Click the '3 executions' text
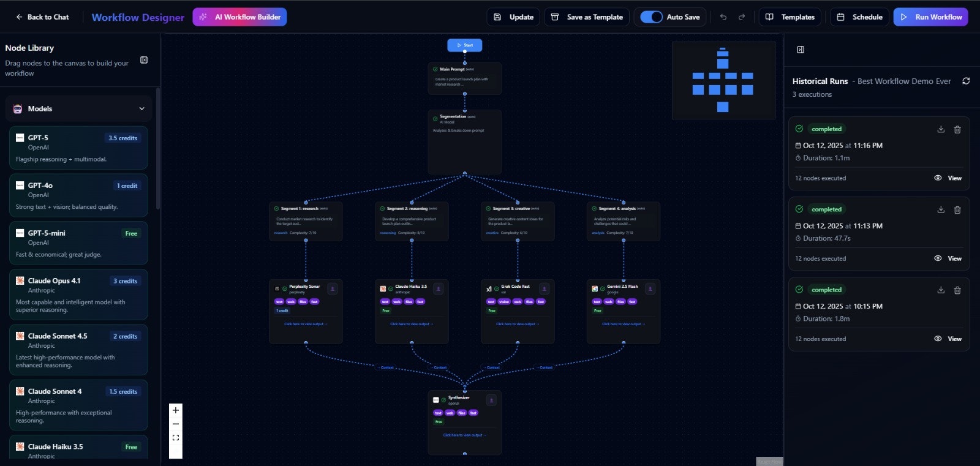This screenshot has height=466, width=980. click(x=812, y=94)
